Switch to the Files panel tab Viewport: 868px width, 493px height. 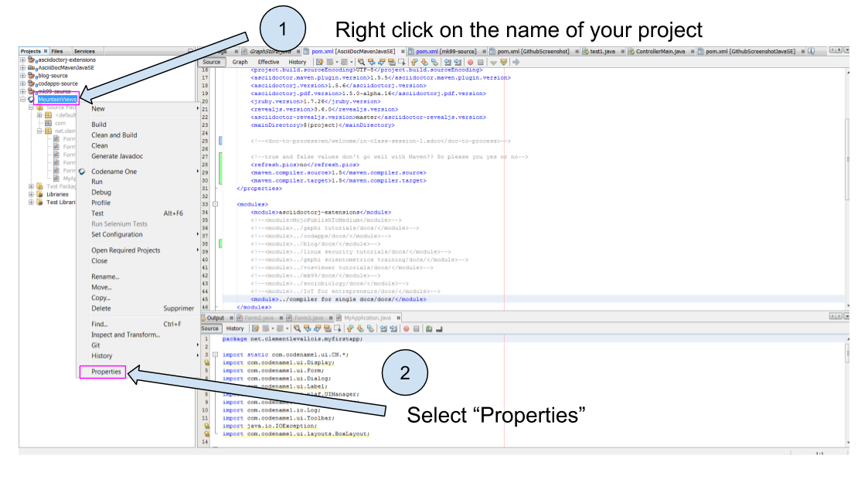[x=57, y=51]
